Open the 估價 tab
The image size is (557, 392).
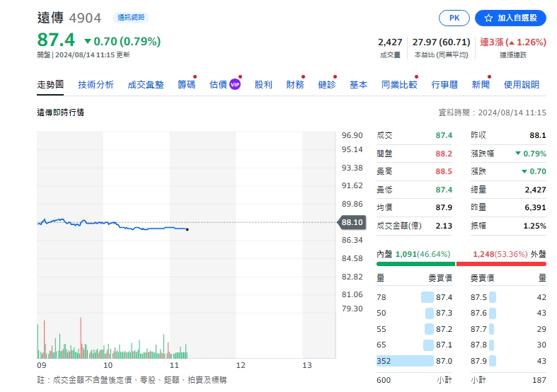(x=218, y=84)
